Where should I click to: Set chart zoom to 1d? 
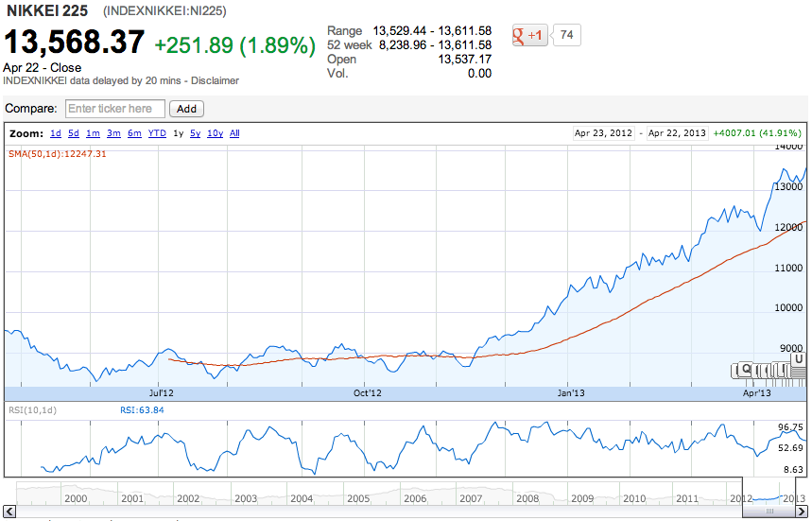coord(56,133)
